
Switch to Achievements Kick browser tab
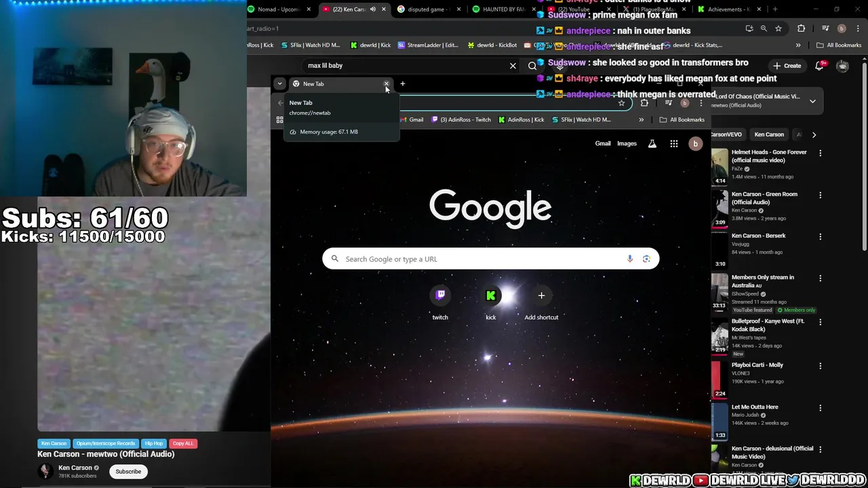click(x=729, y=9)
